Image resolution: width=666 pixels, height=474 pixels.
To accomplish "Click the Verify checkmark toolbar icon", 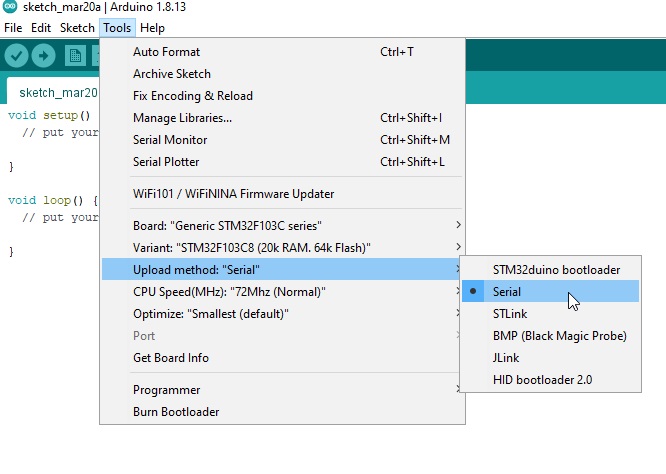I will (x=16, y=55).
